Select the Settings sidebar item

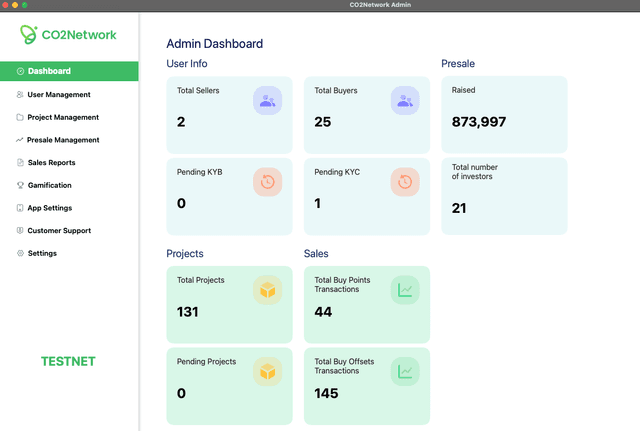42,253
